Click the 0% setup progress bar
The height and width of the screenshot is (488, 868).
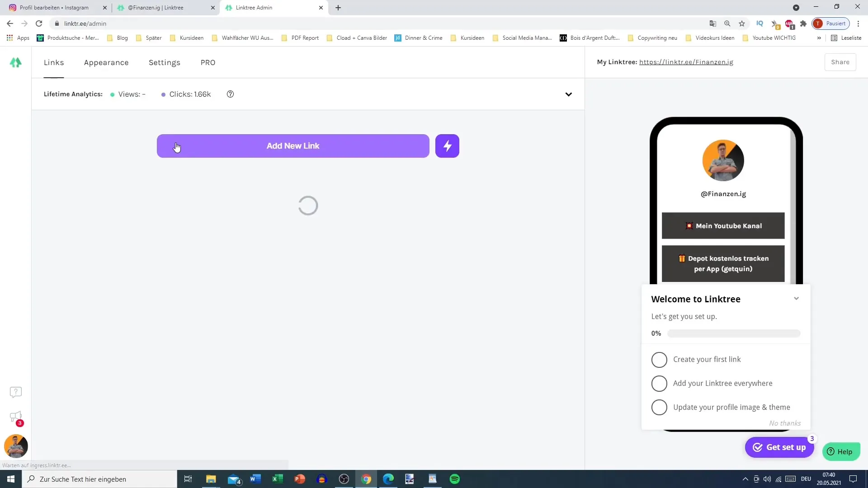click(734, 333)
